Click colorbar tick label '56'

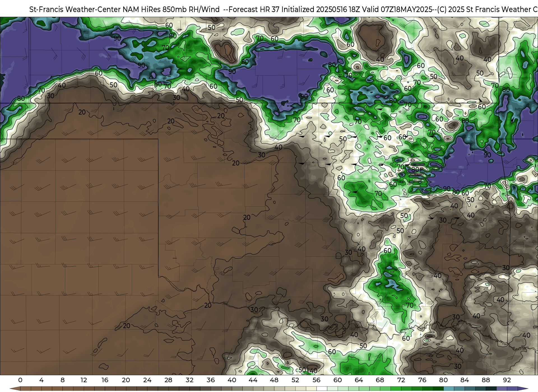tap(316, 380)
